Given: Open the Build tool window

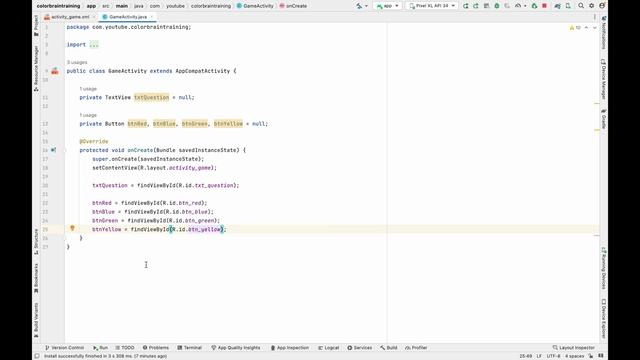Looking at the screenshot, I should point(389,348).
